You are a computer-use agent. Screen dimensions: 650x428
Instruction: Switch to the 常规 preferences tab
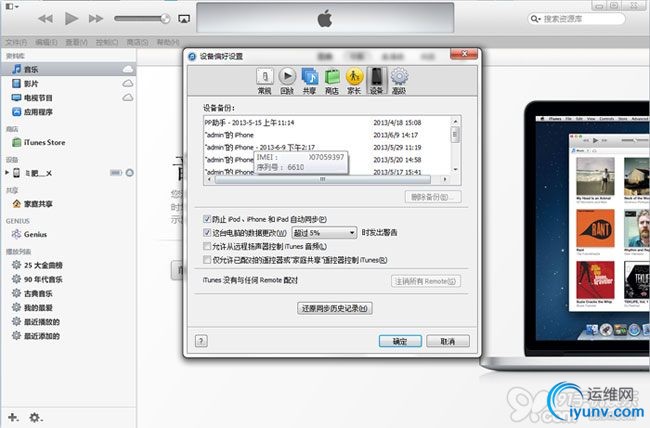pyautogui.click(x=264, y=81)
